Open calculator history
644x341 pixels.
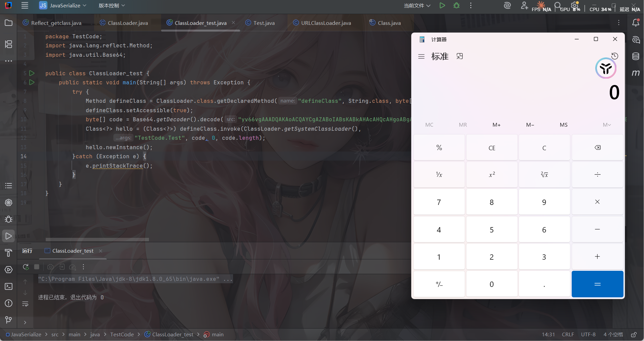pos(615,56)
